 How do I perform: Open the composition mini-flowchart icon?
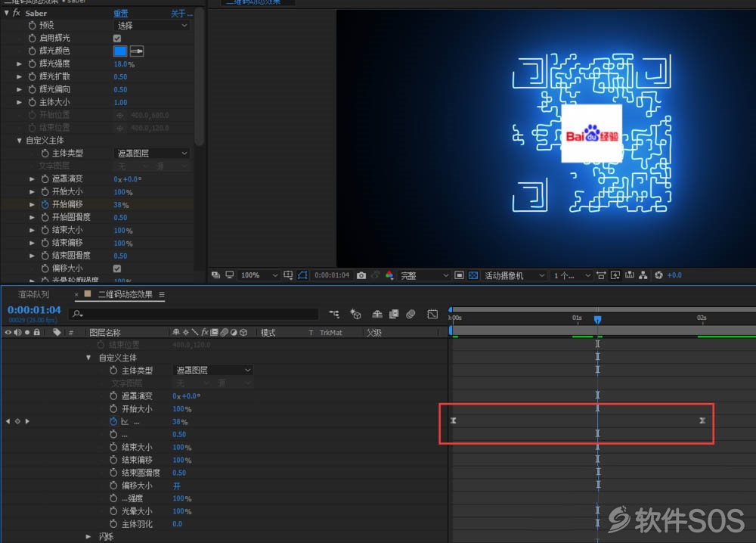coord(333,314)
